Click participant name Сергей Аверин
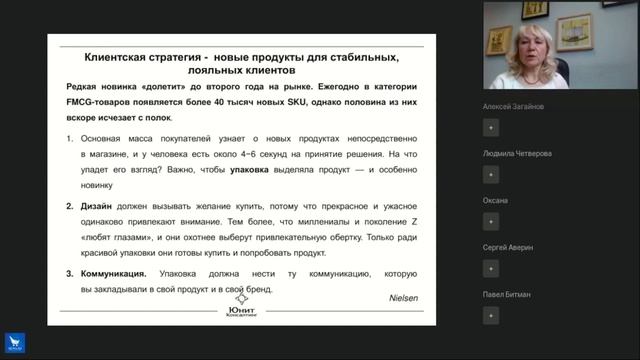640x360 pixels. tap(508, 247)
